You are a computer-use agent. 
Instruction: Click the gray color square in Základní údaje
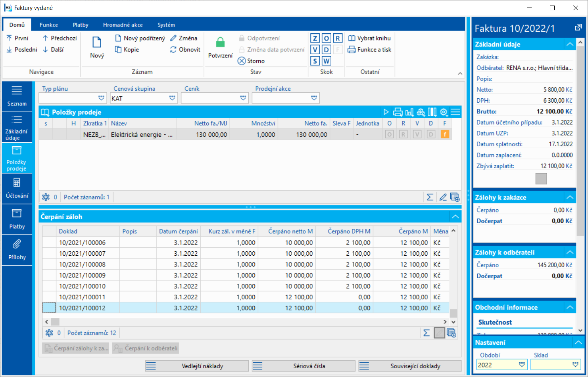(541, 179)
